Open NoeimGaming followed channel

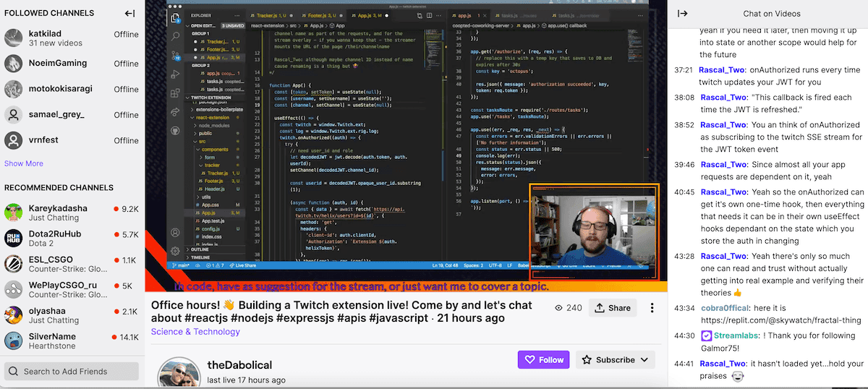[x=72, y=64]
